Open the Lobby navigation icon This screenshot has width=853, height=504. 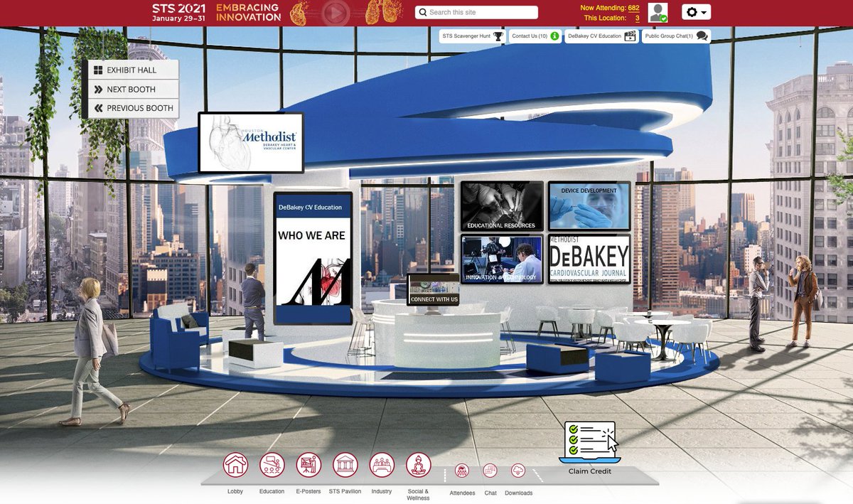pyautogui.click(x=235, y=465)
